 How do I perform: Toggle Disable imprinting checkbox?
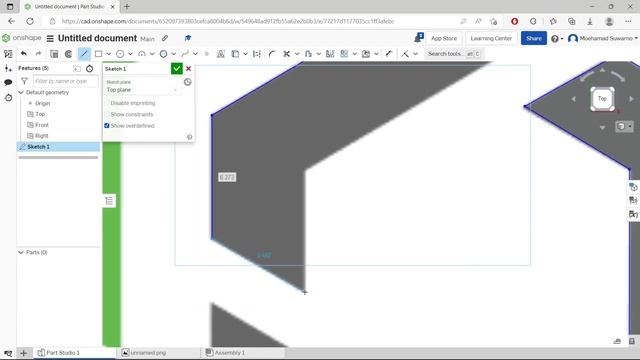[107, 103]
